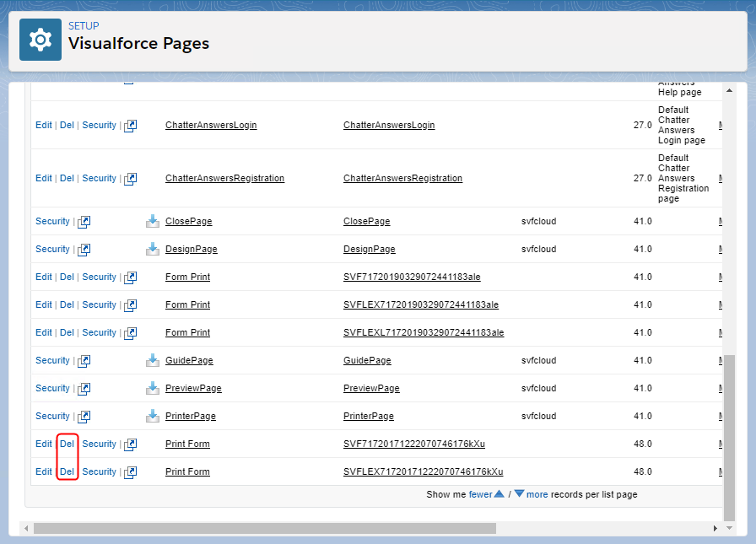
Task: Delete Form Print SVFLEX71720190329072441183ale
Action: click(67, 305)
